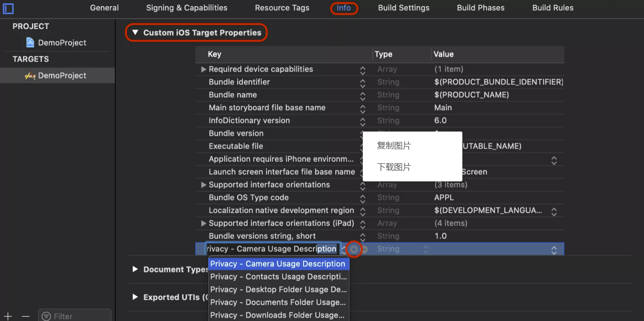The image size is (644, 321).
Task: Click the plus button to add target
Action: [x=8, y=316]
